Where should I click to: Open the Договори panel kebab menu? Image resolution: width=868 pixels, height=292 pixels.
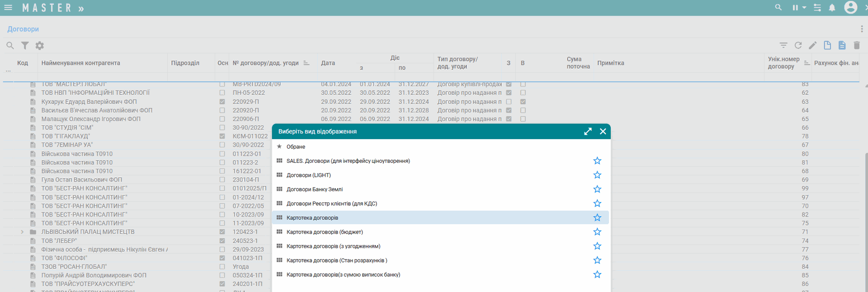(x=862, y=29)
